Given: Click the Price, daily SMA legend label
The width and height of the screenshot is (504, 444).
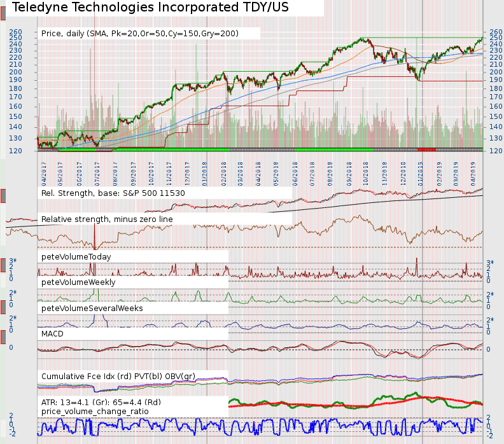Looking at the screenshot, I should pos(140,34).
